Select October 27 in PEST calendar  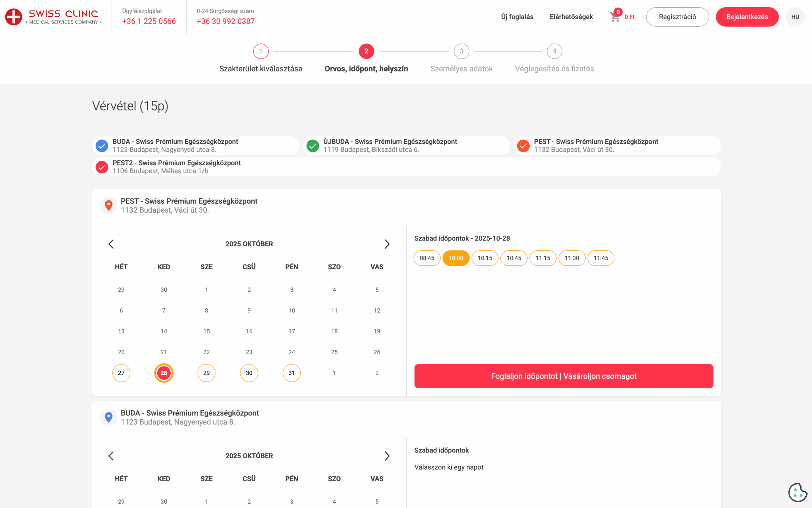click(121, 373)
